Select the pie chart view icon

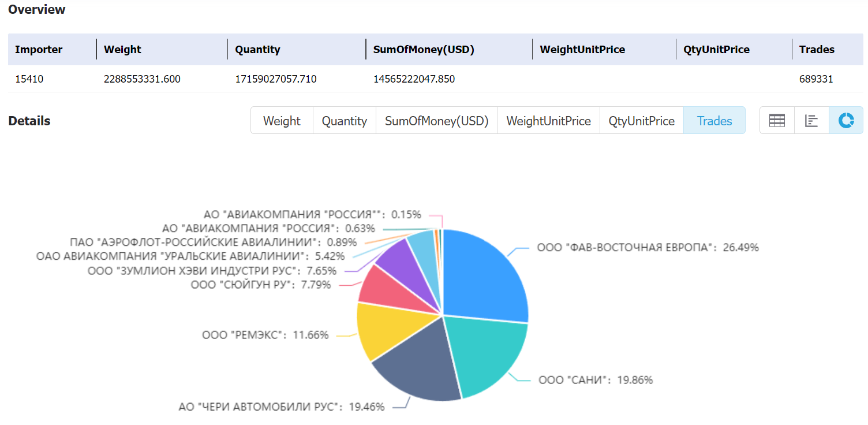[846, 121]
